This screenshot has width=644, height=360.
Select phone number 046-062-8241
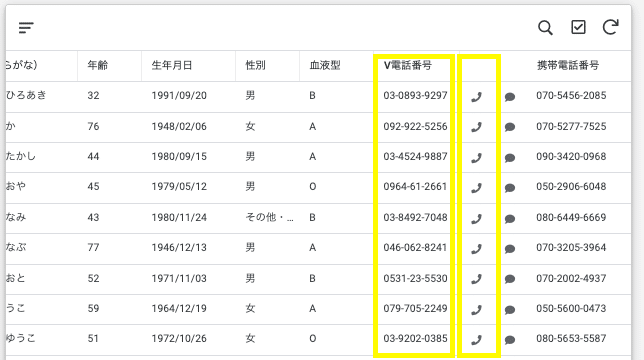coord(415,248)
